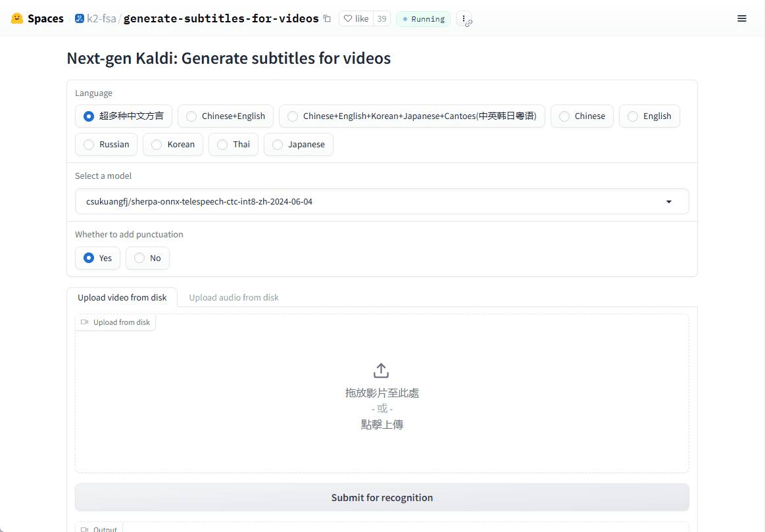Image resolution: width=765 pixels, height=532 pixels.
Task: Click the Output label tab
Action: [99, 527]
